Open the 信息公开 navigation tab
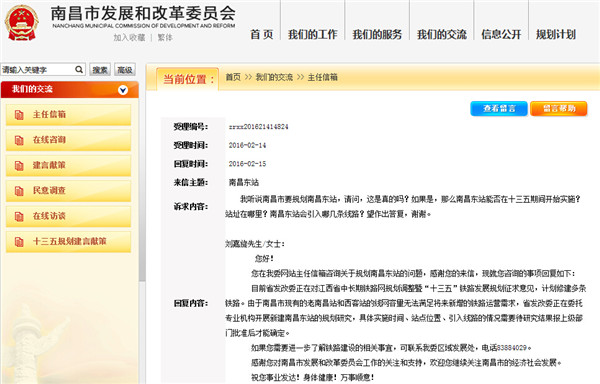Viewport: 600px width, 384px height. pos(501,34)
